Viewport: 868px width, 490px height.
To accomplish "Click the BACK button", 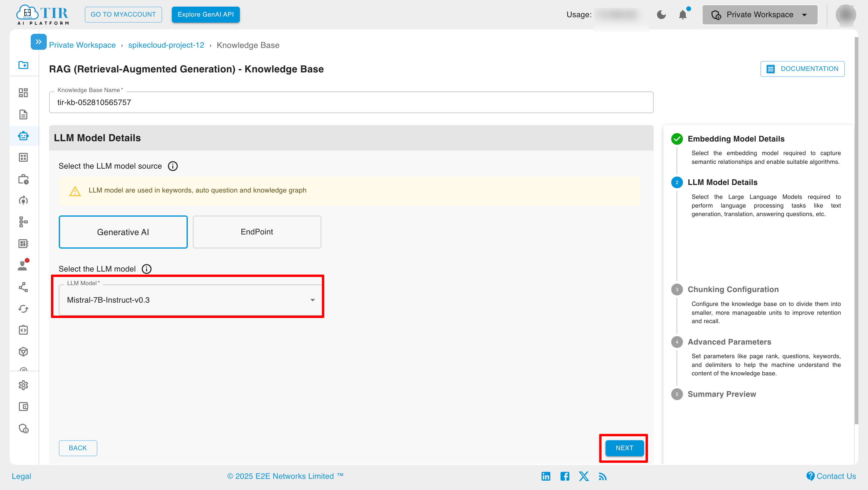I will tap(77, 448).
